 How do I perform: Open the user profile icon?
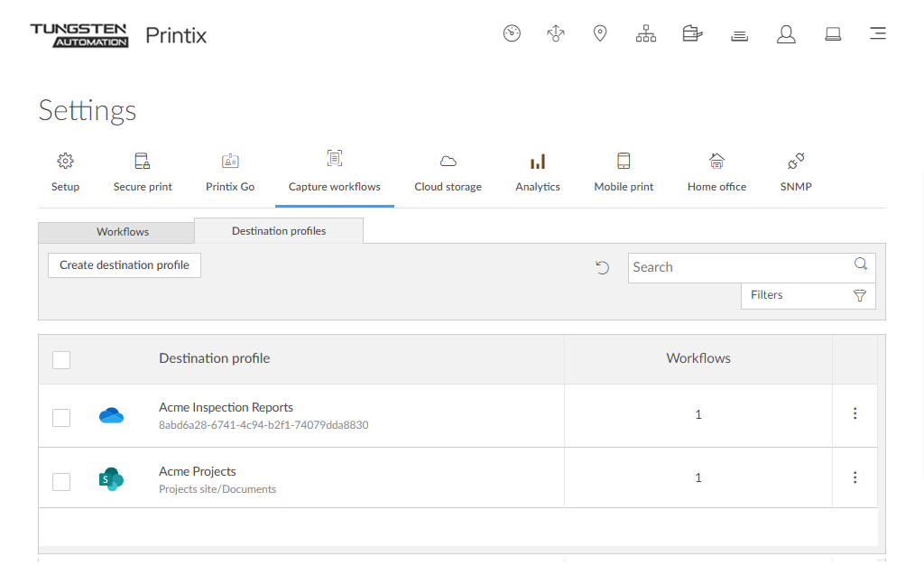point(786,34)
